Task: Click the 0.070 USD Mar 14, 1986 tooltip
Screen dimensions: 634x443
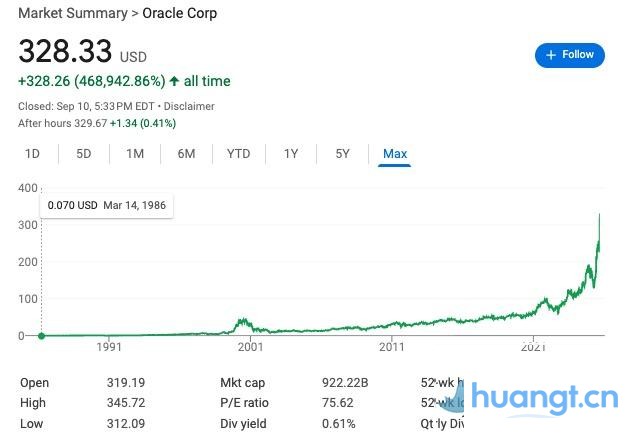Action: pos(105,206)
